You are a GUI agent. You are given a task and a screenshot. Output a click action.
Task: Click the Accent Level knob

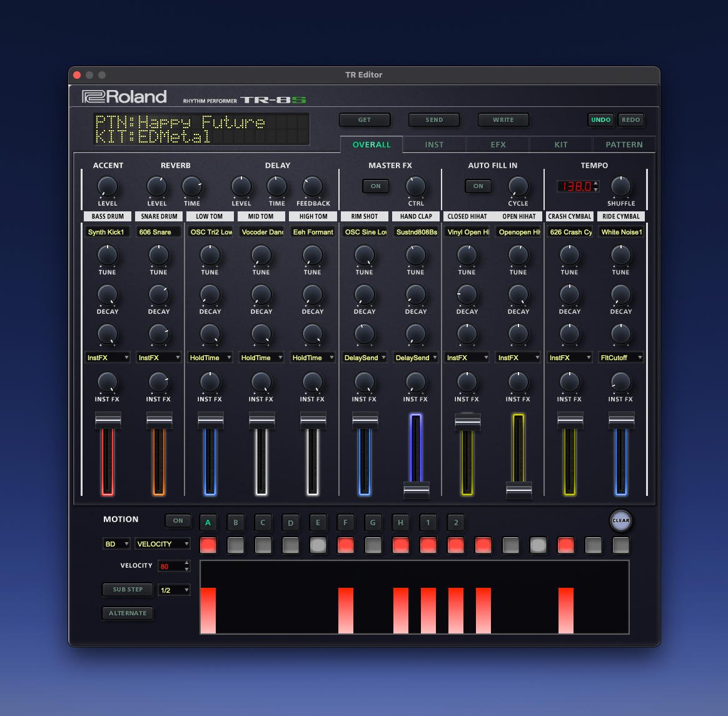point(108,186)
